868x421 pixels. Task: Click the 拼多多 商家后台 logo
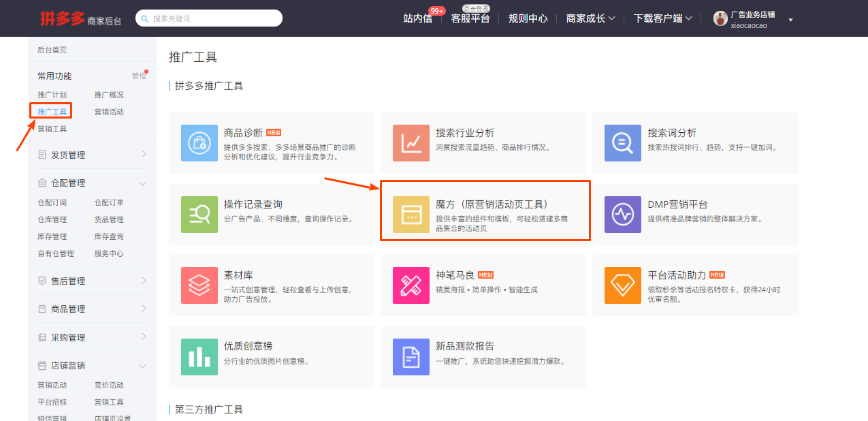[x=80, y=19]
